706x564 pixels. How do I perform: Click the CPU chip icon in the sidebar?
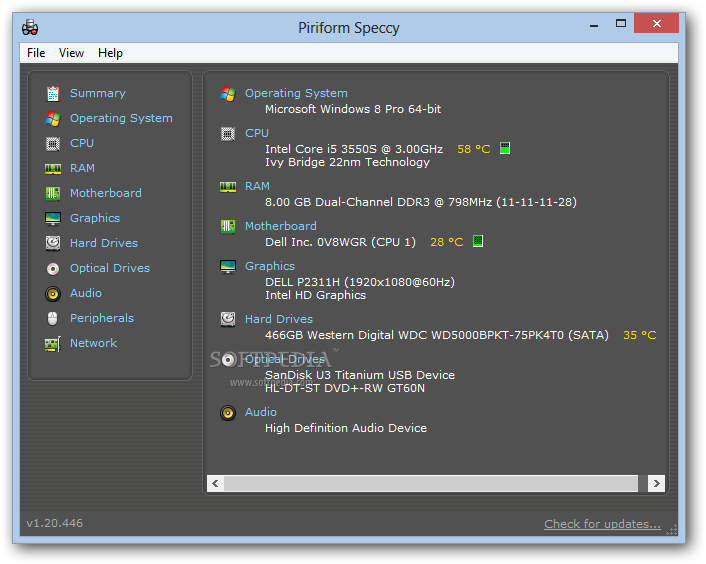coord(53,143)
